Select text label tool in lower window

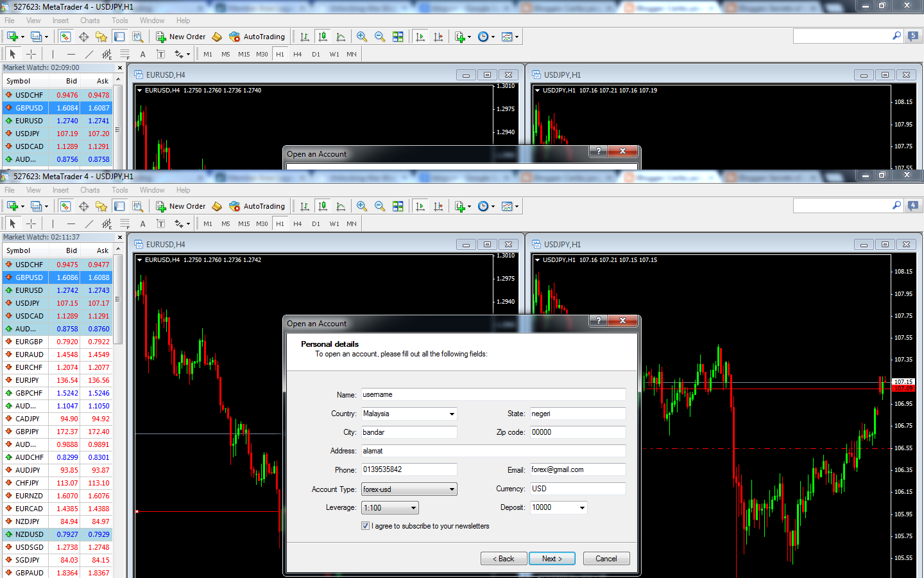click(160, 223)
